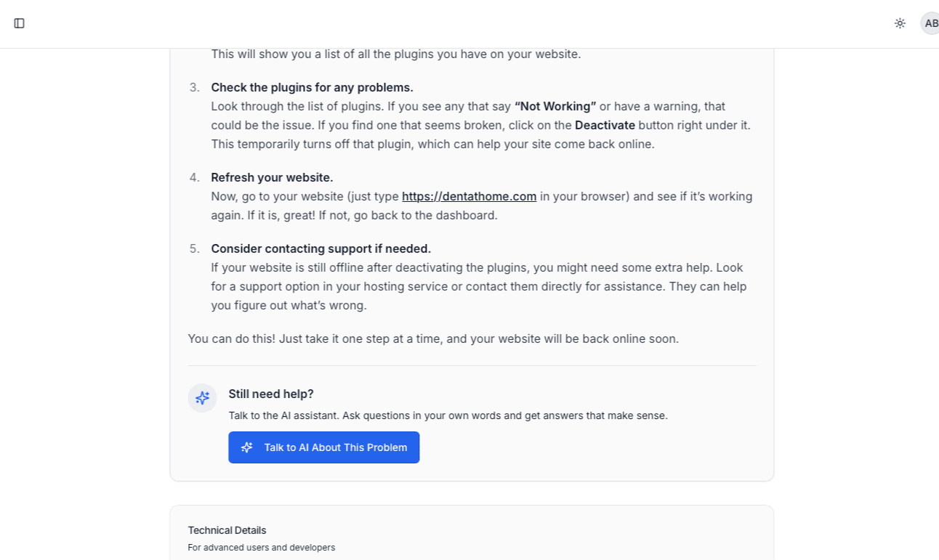This screenshot has height=560, width=939.
Task: Click the bold word "Deactivate"
Action: click(605, 125)
